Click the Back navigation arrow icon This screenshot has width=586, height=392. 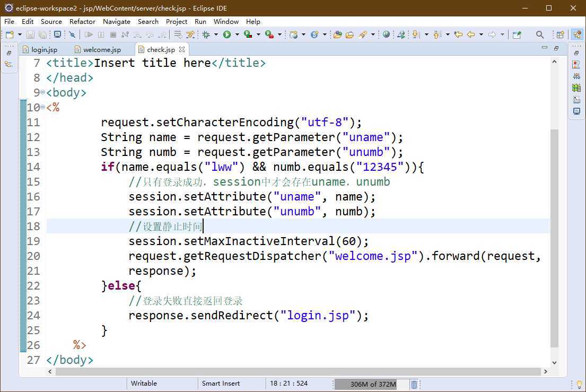click(471, 35)
